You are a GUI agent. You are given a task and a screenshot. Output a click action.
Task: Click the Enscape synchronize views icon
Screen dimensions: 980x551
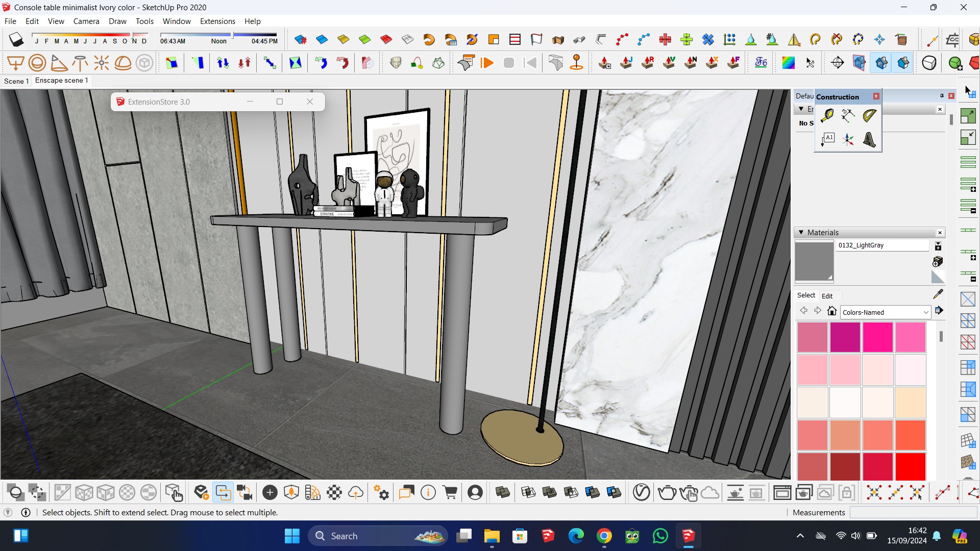[x=244, y=492]
